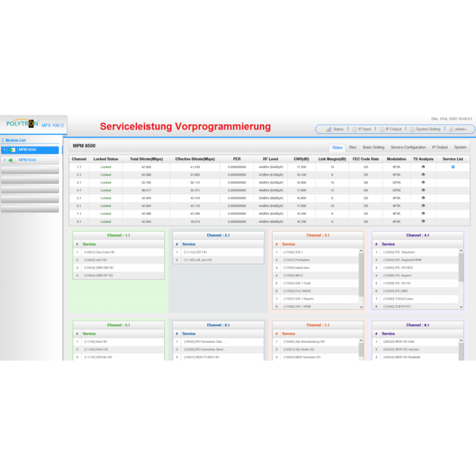The image size is (476, 476).
Task: Click scroll-up arrow in Channel 8.1 list
Action: [x=461, y=340]
